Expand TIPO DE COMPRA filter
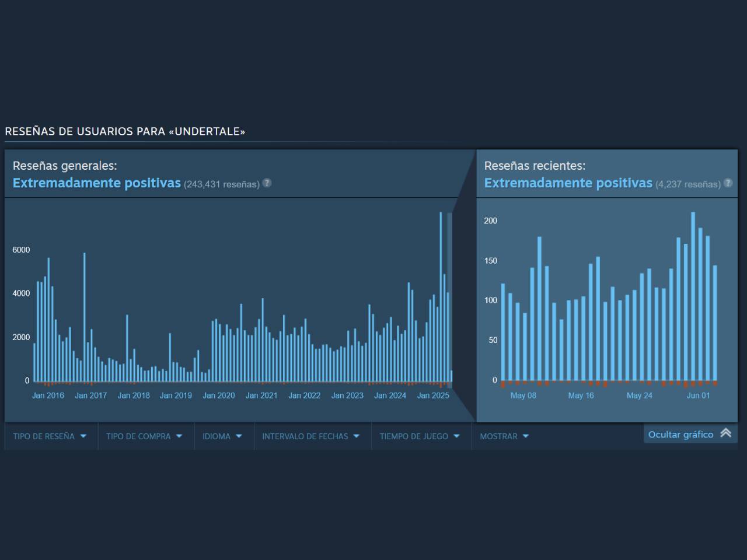Screen dimensions: 747x560 (x=145, y=436)
